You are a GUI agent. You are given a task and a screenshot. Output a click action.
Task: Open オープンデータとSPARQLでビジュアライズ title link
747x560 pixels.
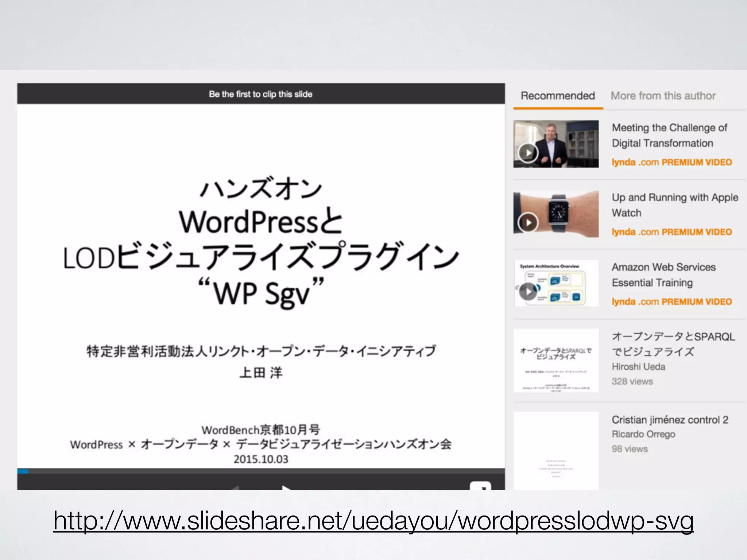pyautogui.click(x=673, y=344)
